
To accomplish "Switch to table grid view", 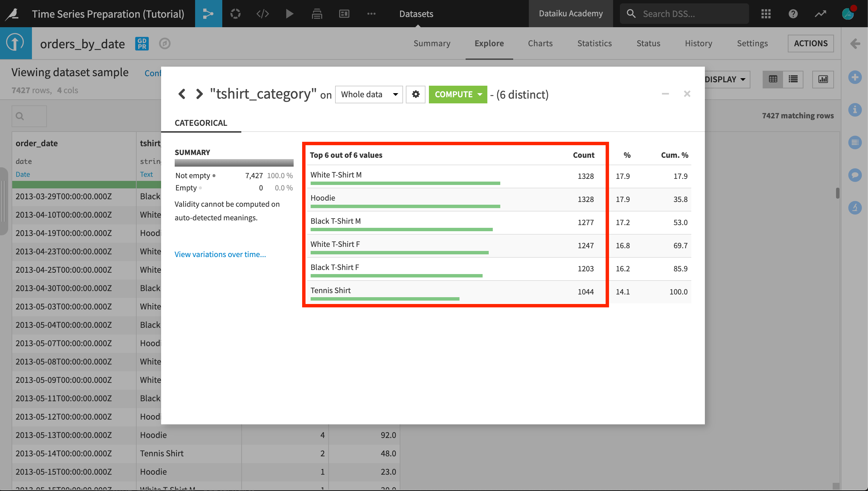I will 773,79.
